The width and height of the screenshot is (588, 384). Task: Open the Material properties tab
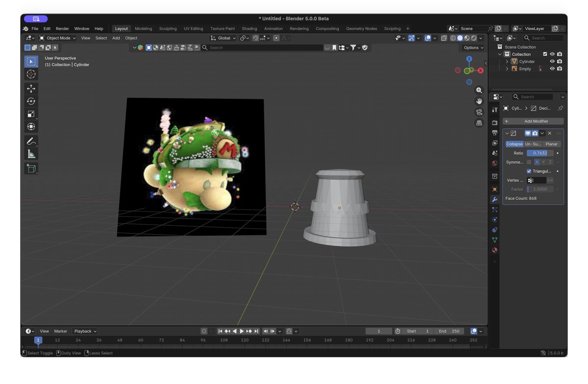(x=494, y=250)
